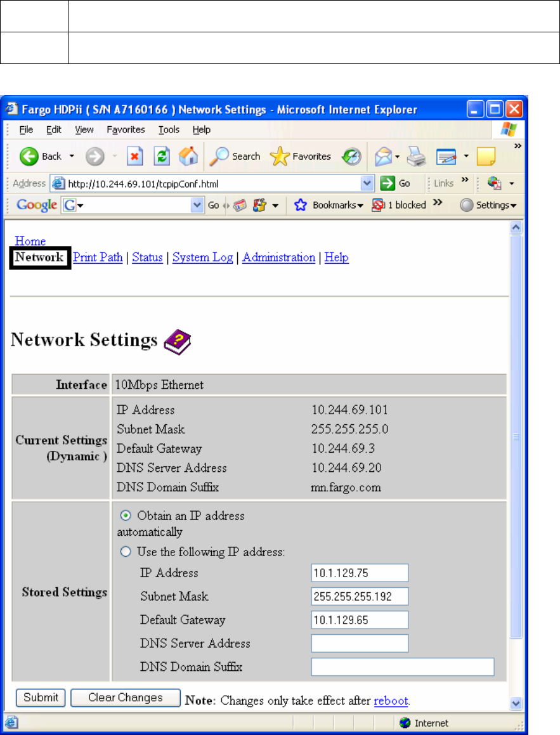Screen dimensions: 560x735
Task: Open the address bar dropdown
Action: (367, 183)
